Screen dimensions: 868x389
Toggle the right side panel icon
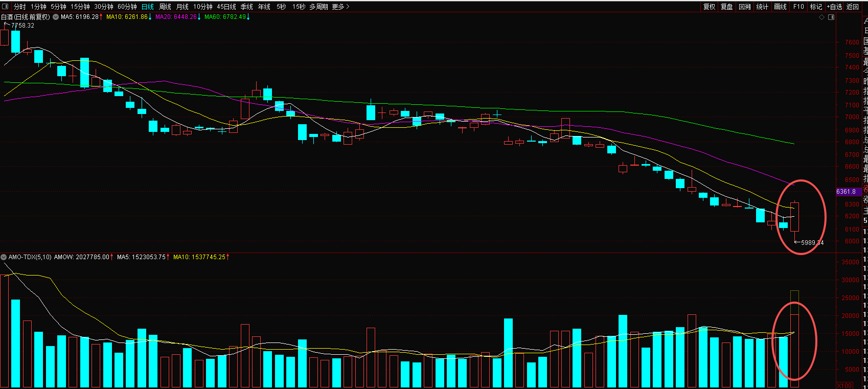(x=831, y=17)
